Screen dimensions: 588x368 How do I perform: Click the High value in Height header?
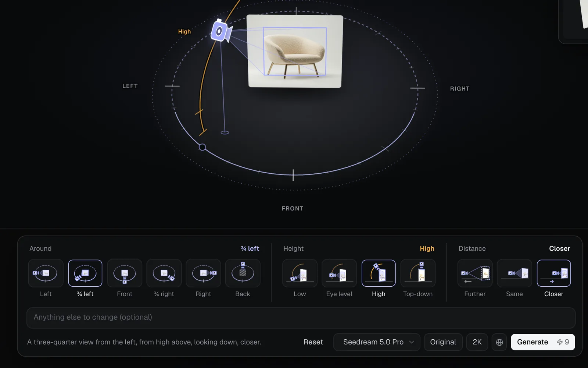coord(427,249)
